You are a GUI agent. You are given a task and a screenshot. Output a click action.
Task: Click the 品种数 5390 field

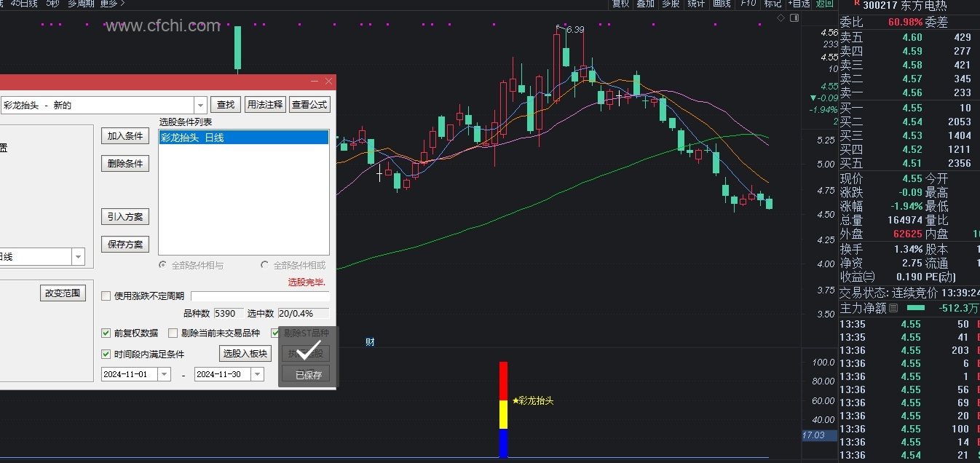pos(229,314)
